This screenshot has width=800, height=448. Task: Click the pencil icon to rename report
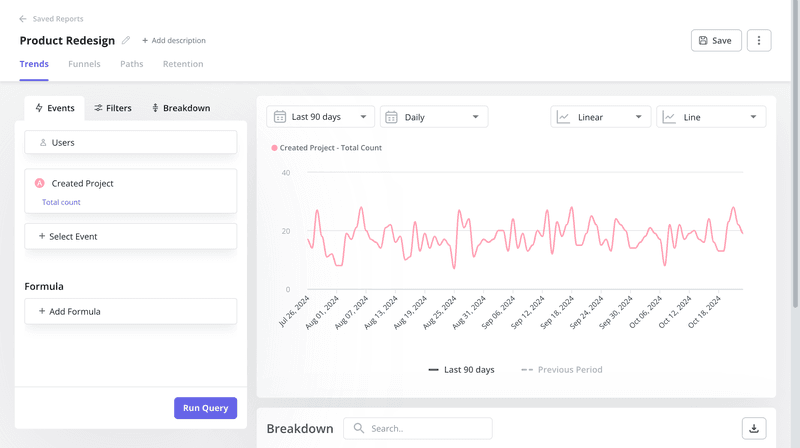click(126, 41)
